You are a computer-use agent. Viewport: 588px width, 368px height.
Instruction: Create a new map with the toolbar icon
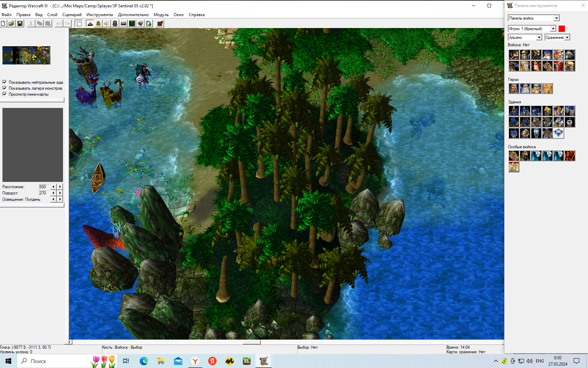[x=3, y=23]
